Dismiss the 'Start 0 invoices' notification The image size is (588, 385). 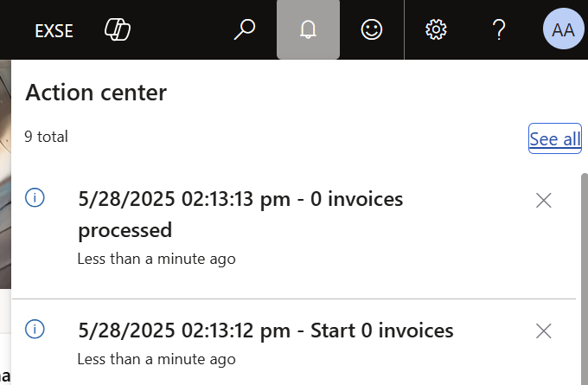tap(544, 331)
